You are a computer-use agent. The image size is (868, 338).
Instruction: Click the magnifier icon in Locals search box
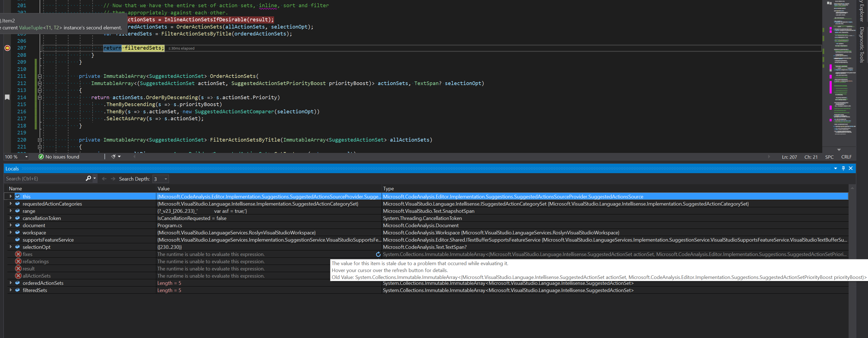(x=88, y=178)
